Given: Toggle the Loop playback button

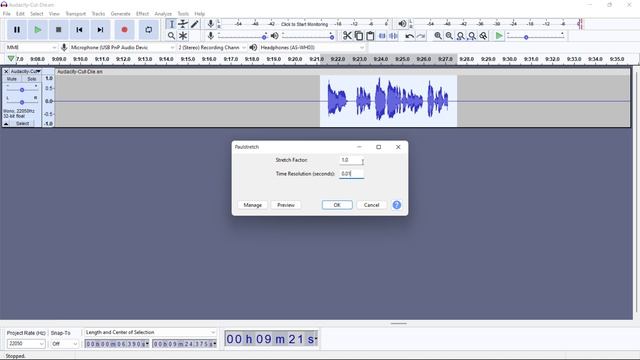Looking at the screenshot, I should tap(149, 30).
